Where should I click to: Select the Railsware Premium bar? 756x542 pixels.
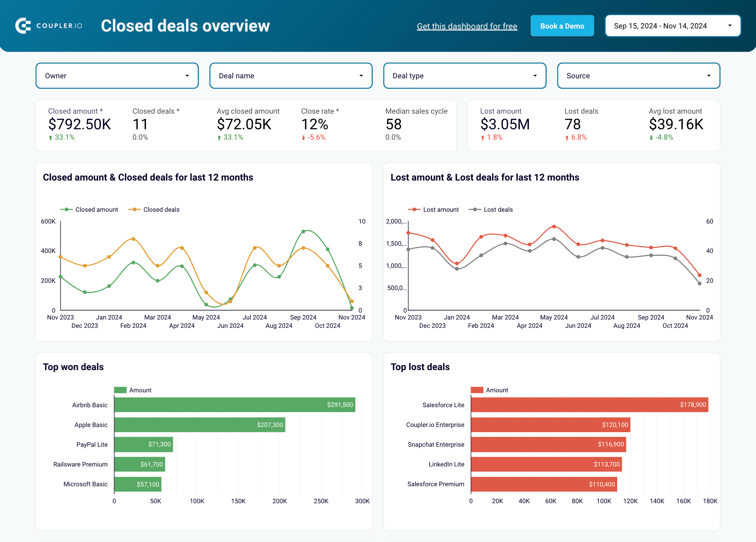140,464
